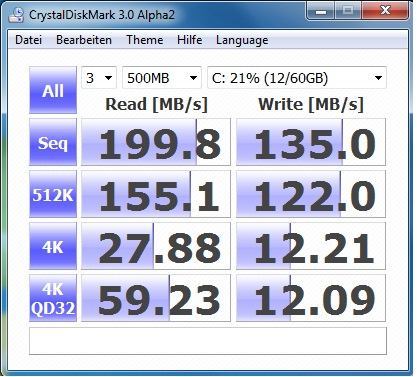
Task: Open the Bearbeiten menu
Action: [84, 40]
